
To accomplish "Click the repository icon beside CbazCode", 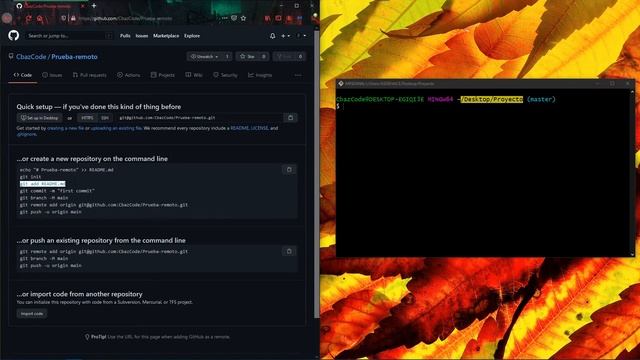I will click(11, 56).
